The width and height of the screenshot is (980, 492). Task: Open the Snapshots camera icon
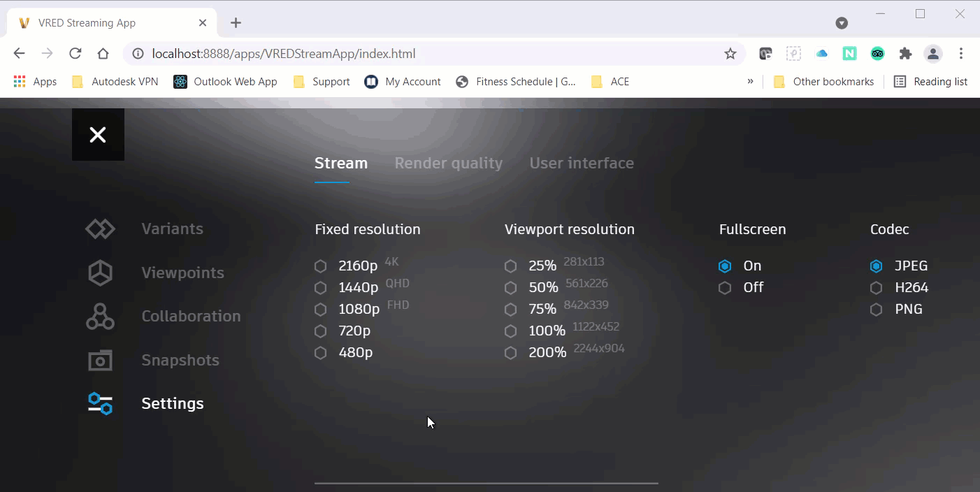[x=100, y=360]
